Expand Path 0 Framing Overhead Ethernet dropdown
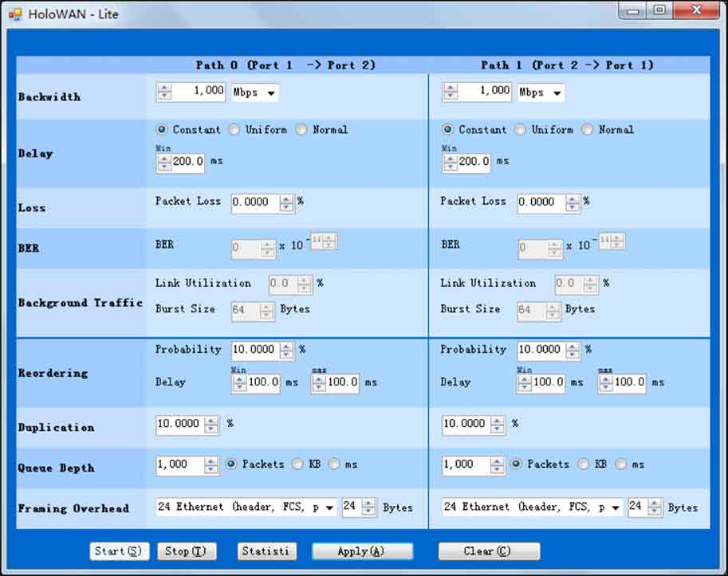Image resolution: width=728 pixels, height=576 pixels. (x=246, y=507)
